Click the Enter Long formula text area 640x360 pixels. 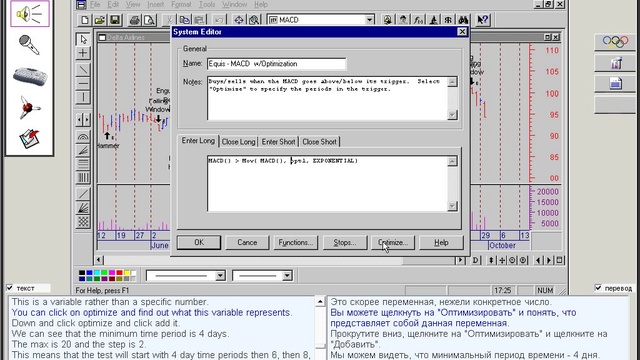(x=327, y=184)
